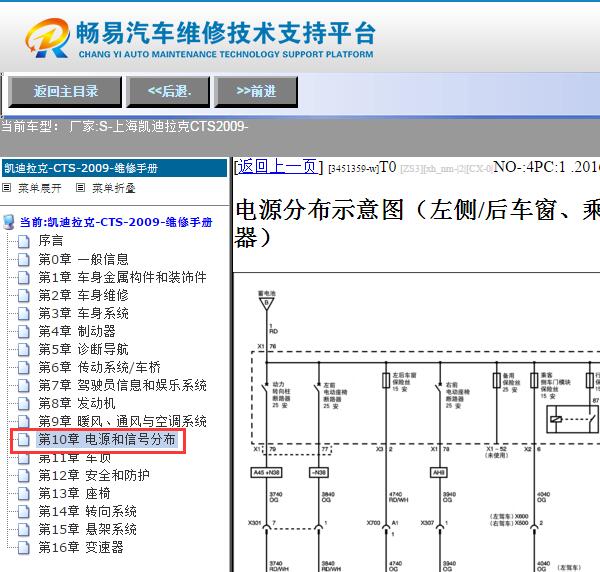Open 第0章 一般信息
Screen dimensions: 600x572
click(83, 259)
